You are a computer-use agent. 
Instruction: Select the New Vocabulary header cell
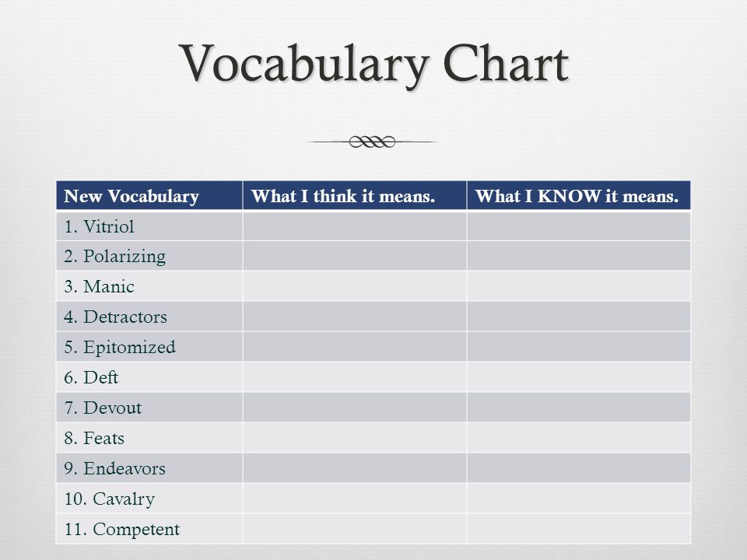(x=149, y=195)
